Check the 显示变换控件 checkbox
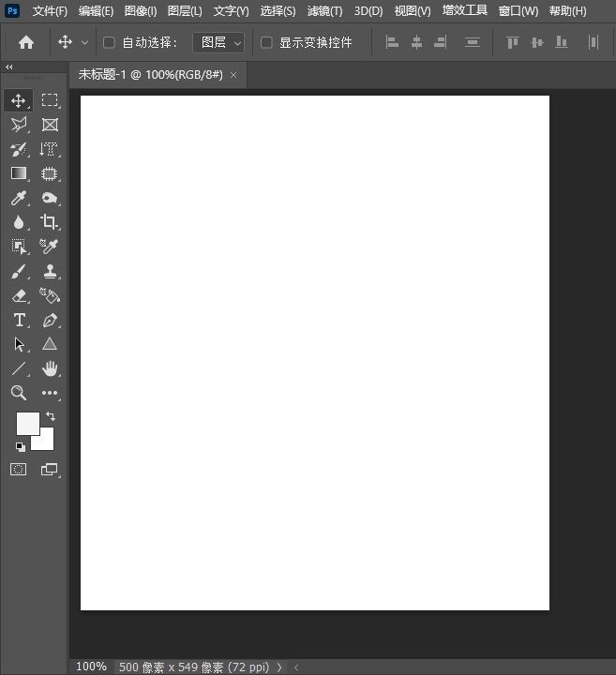The image size is (616, 675). (x=266, y=42)
